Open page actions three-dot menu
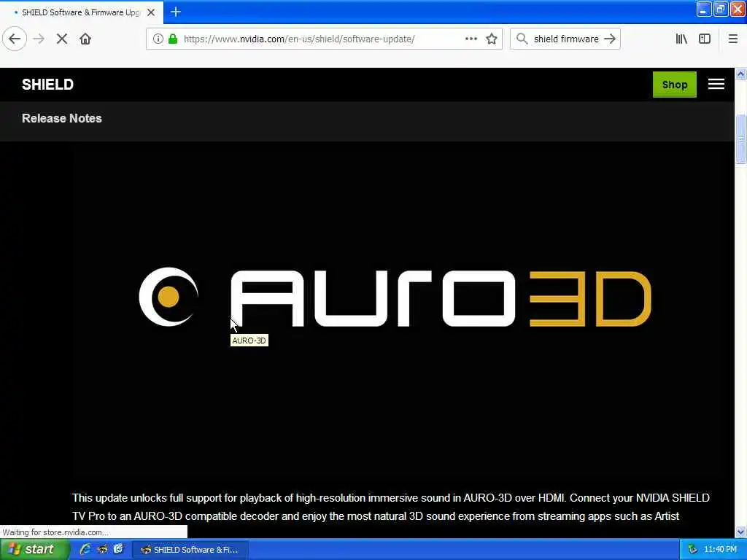 click(x=471, y=39)
